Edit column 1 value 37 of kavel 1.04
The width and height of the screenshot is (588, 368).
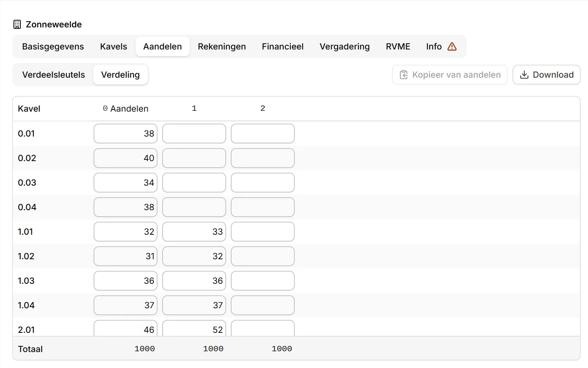pyautogui.click(x=194, y=305)
